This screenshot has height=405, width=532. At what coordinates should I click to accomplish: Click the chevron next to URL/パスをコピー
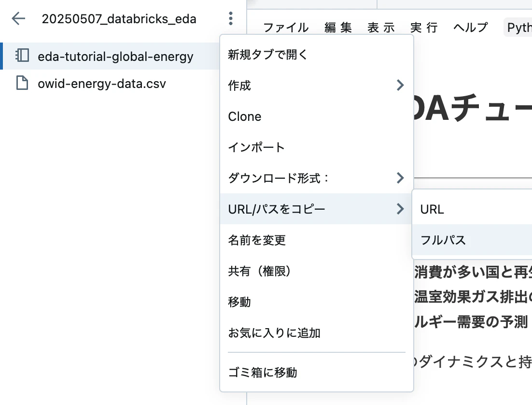click(x=400, y=209)
